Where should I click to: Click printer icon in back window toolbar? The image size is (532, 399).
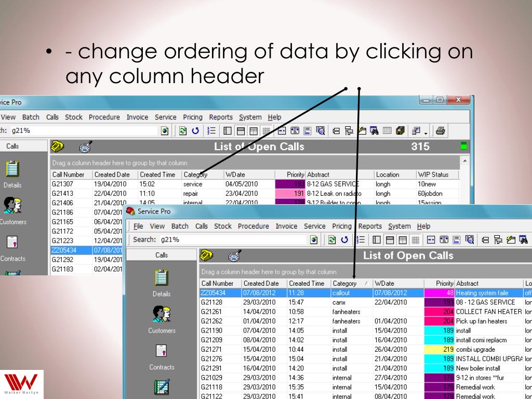point(441,131)
